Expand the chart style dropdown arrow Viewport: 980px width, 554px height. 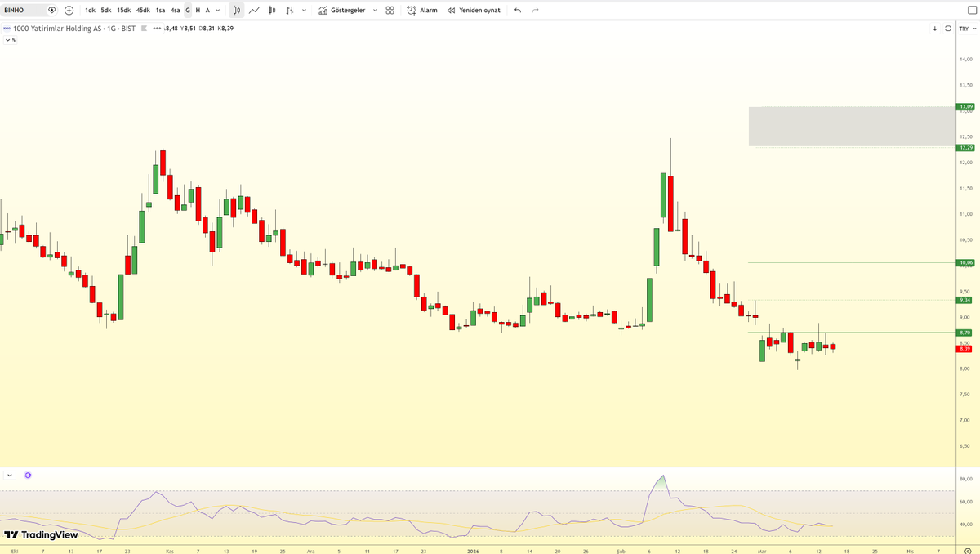pos(305,11)
